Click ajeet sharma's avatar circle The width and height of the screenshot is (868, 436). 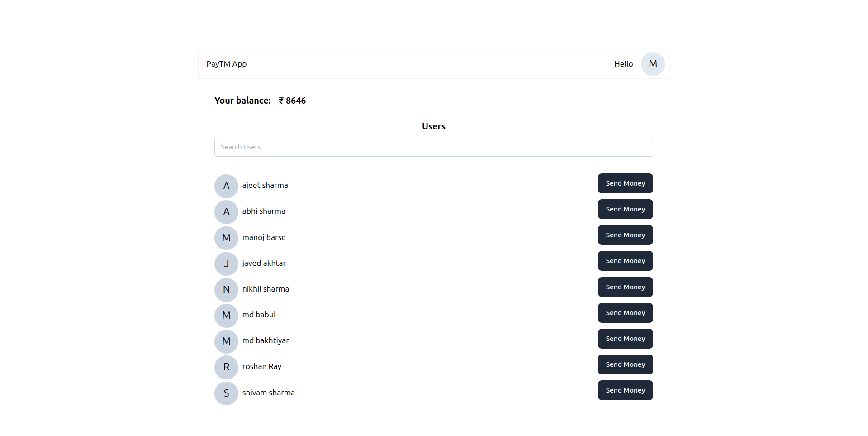pyautogui.click(x=226, y=186)
